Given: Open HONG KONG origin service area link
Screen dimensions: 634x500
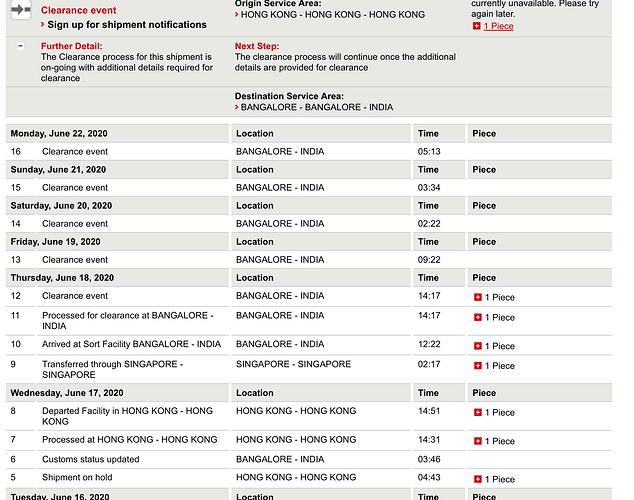Looking at the screenshot, I should [x=333, y=15].
